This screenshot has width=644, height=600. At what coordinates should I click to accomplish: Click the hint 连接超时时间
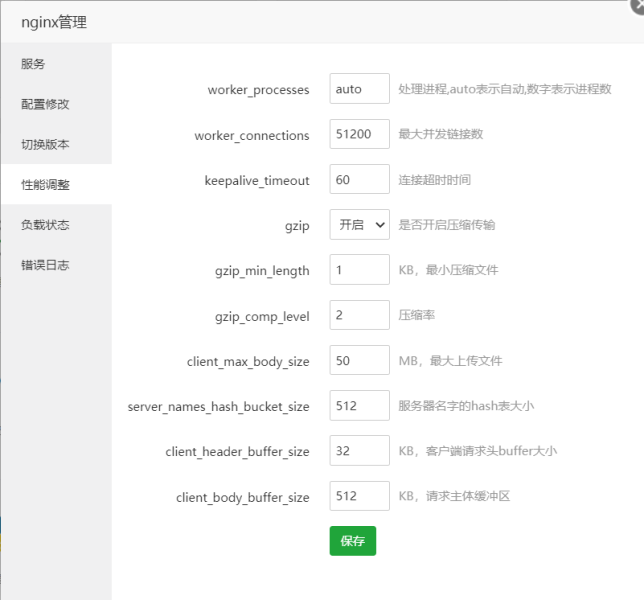(x=435, y=179)
